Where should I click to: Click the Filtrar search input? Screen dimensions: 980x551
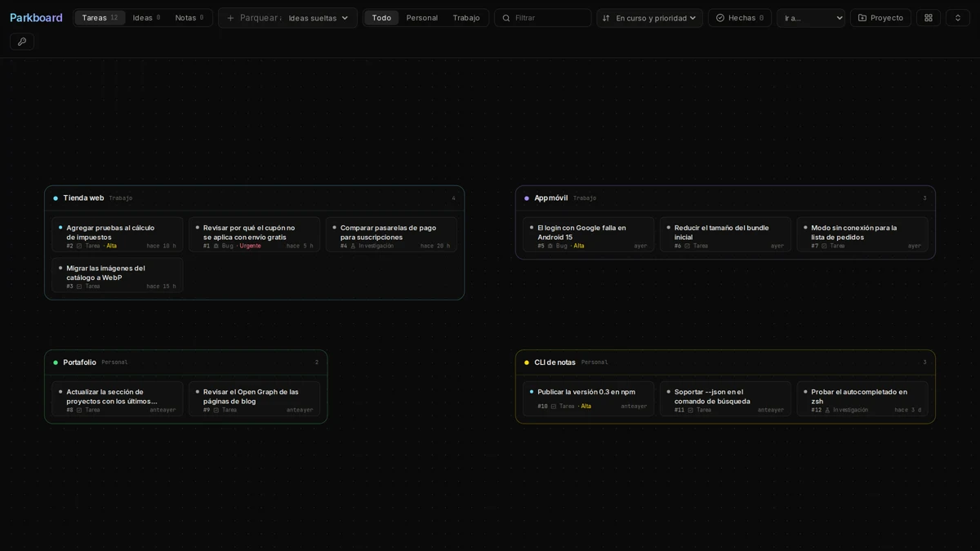pyautogui.click(x=543, y=18)
